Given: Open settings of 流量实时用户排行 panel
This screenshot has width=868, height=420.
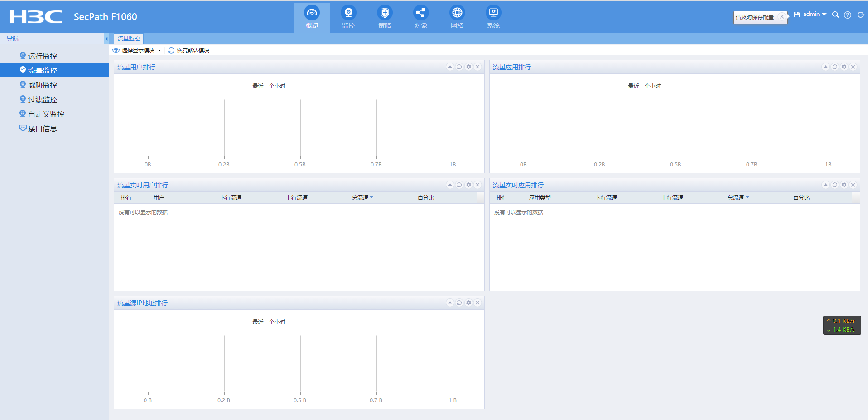Looking at the screenshot, I should coord(468,185).
